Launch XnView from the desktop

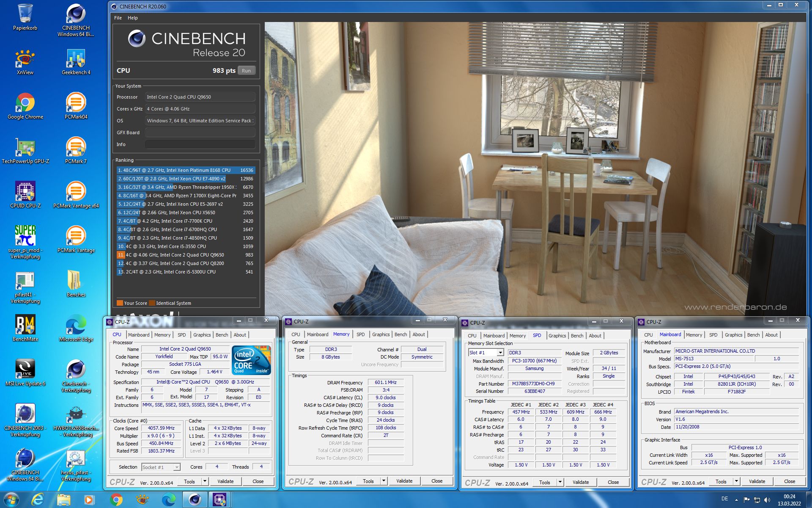click(x=25, y=62)
